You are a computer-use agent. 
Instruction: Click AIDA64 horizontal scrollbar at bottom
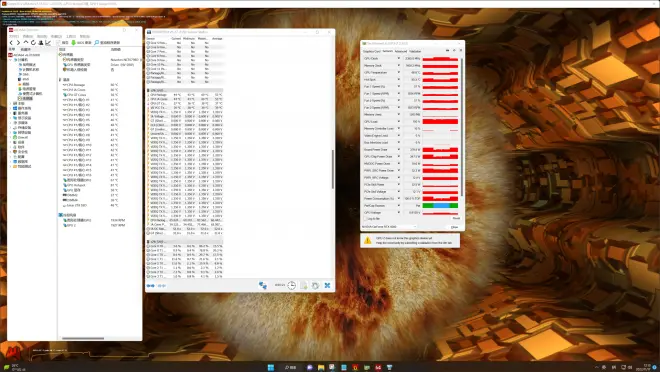tap(83, 338)
